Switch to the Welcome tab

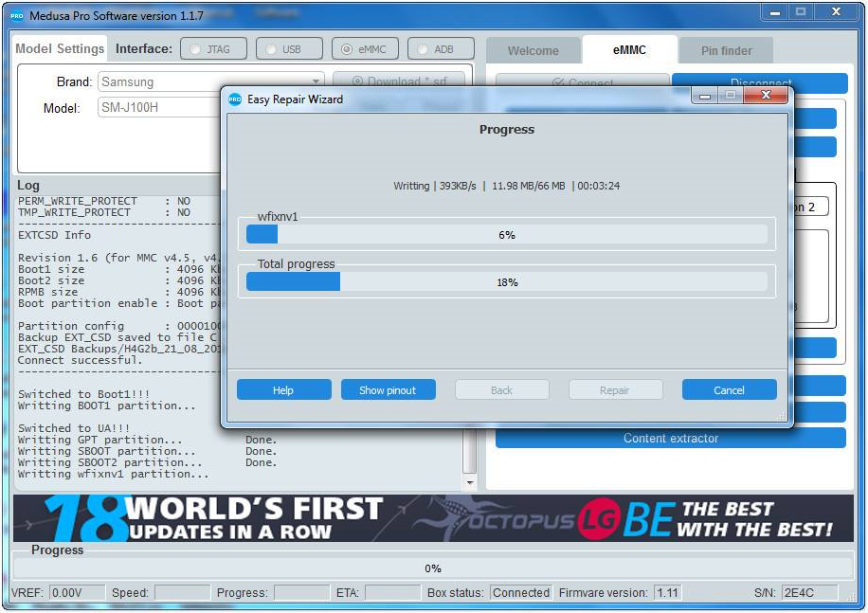coord(533,50)
